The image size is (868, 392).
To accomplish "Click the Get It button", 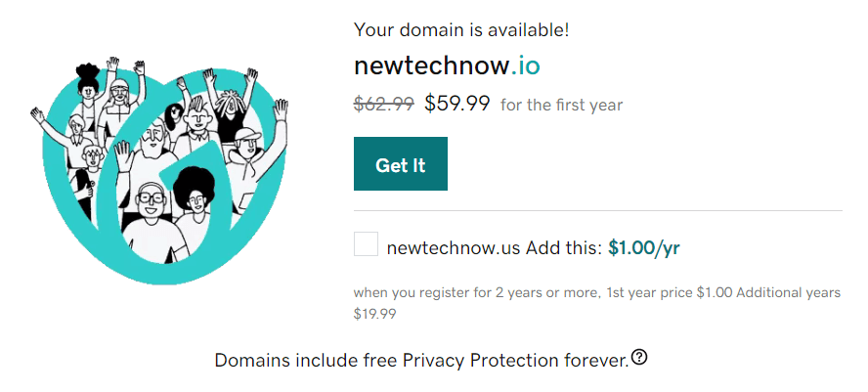I will point(400,164).
